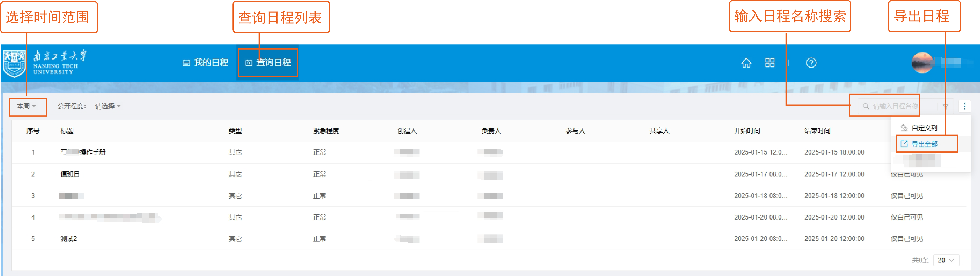The height and width of the screenshot is (276, 980).
Task: Click the 类型 column header
Action: [235, 131]
